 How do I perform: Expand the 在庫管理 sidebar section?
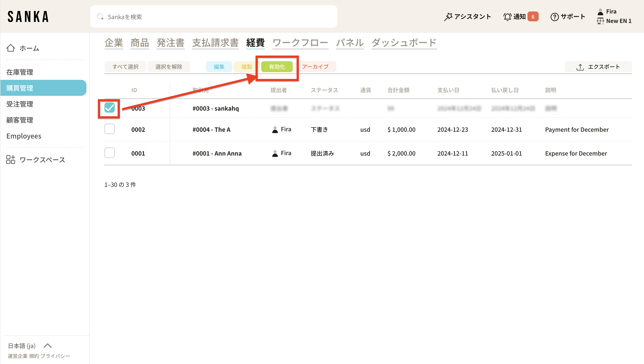click(20, 72)
